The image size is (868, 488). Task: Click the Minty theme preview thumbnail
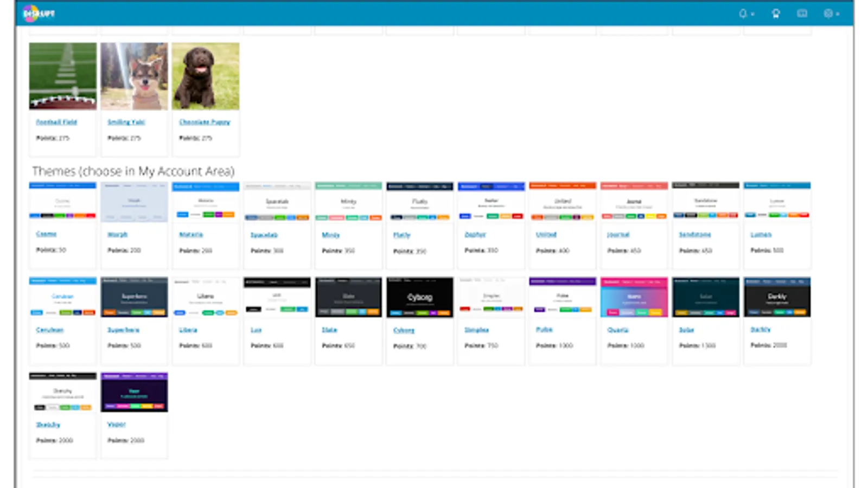tap(348, 201)
